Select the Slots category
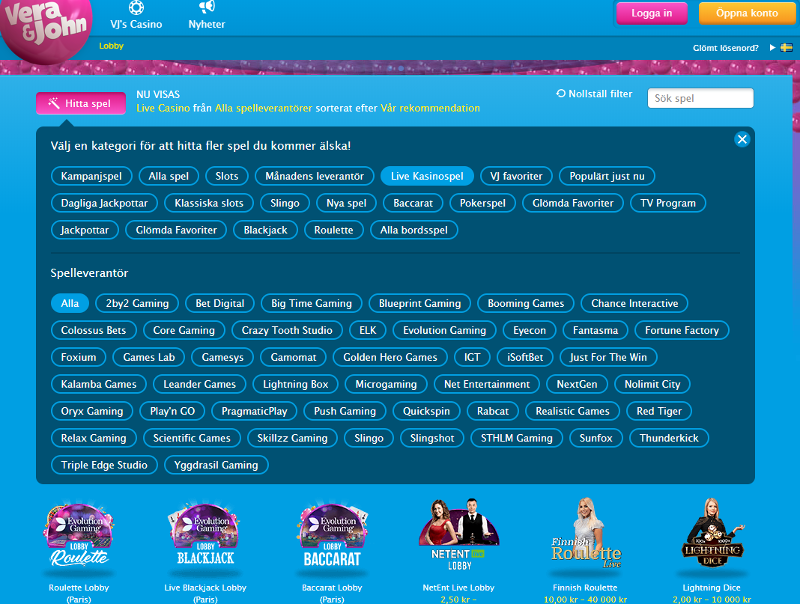 (227, 176)
